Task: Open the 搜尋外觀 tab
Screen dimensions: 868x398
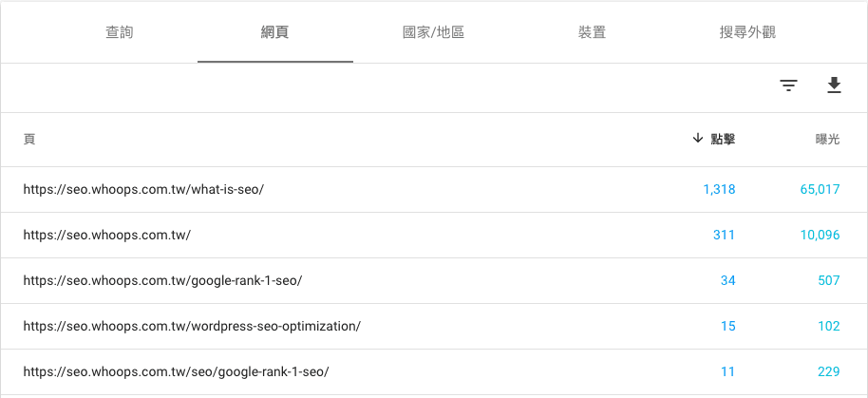Action: pyautogui.click(x=747, y=32)
